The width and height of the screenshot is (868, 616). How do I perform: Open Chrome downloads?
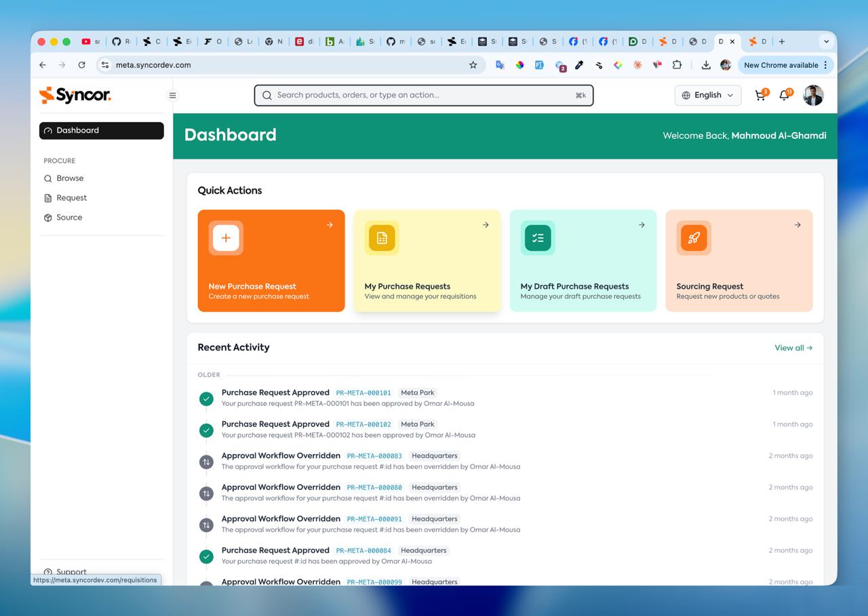706,65
